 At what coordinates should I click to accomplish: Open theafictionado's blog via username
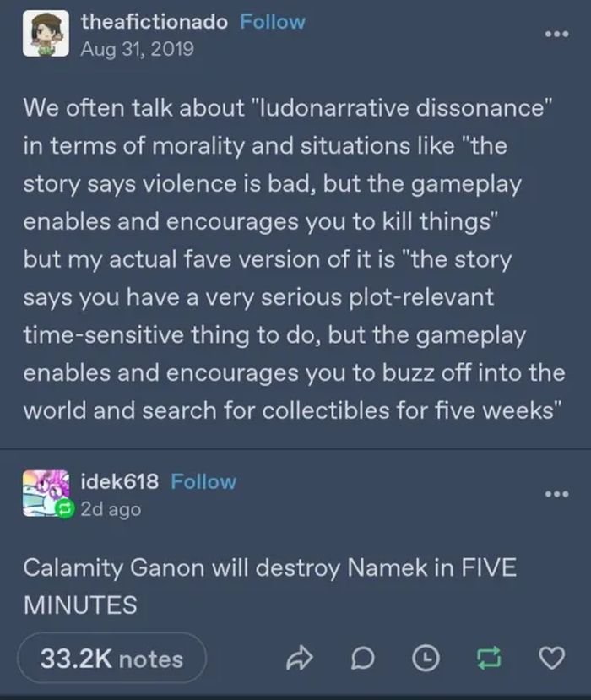pos(154,21)
